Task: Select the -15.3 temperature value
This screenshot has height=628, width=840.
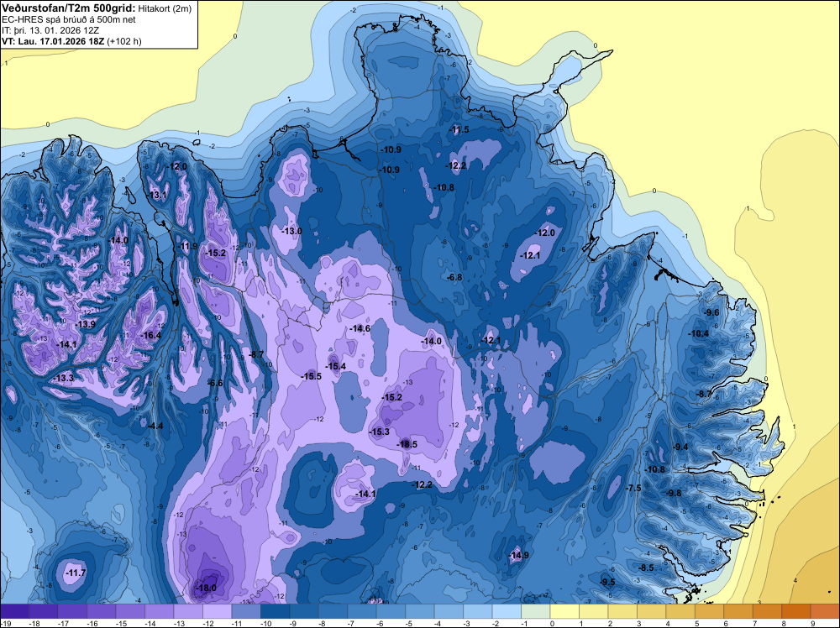Action: click(x=380, y=432)
